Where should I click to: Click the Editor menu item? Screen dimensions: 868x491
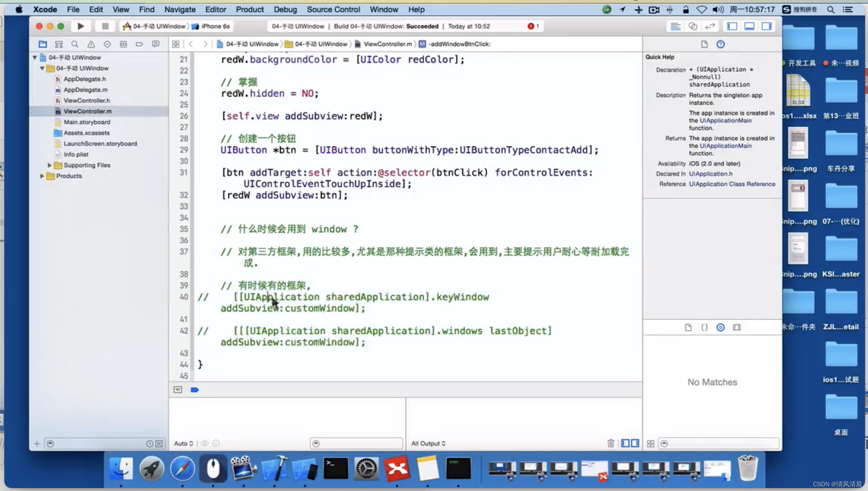(216, 9)
